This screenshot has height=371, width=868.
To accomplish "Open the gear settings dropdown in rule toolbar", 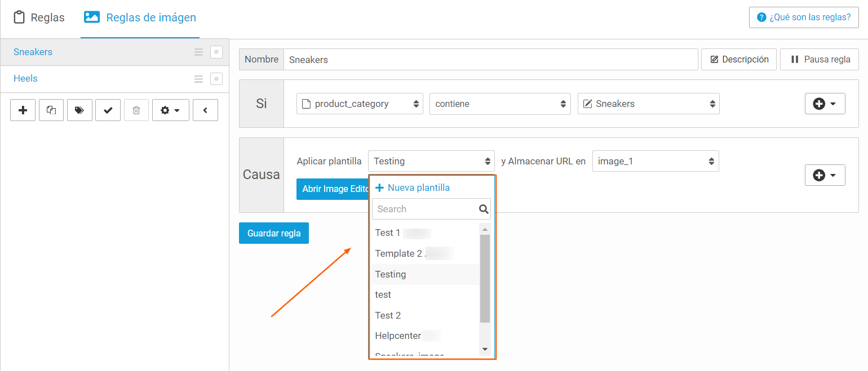I will click(170, 110).
